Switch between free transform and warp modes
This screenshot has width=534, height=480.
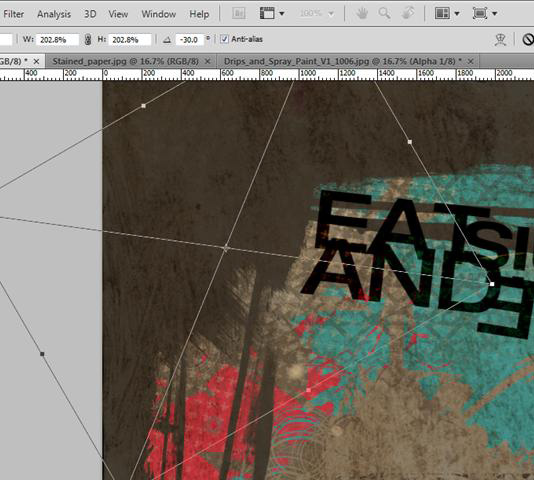500,40
